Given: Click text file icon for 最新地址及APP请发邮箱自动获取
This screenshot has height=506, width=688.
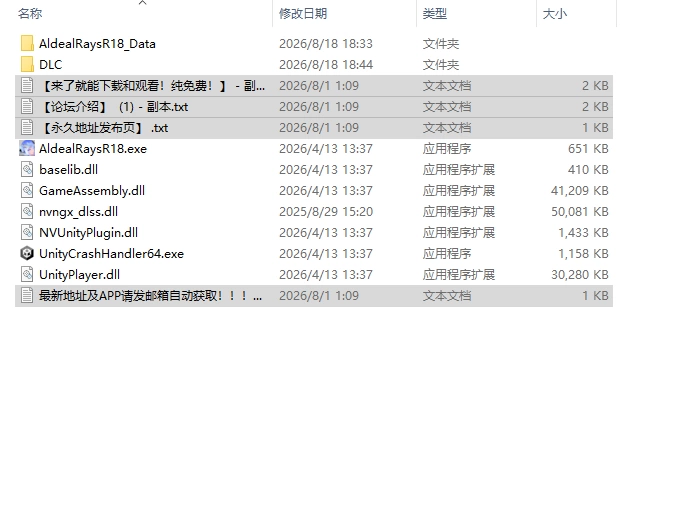Looking at the screenshot, I should [27, 295].
